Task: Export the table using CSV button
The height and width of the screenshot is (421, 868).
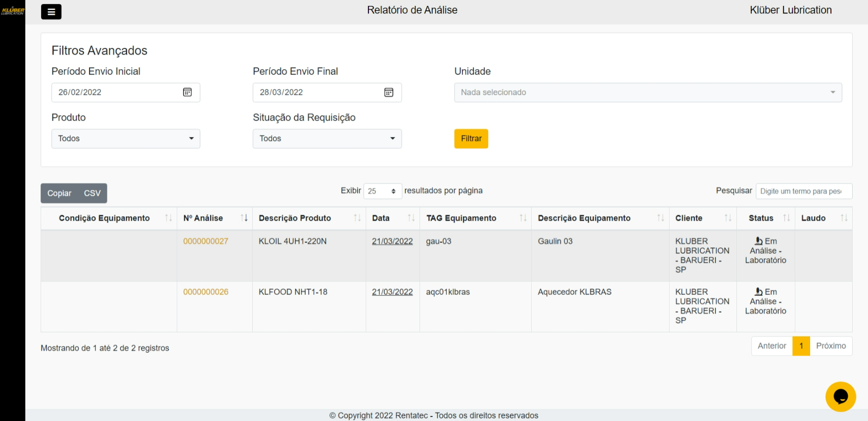Action: [92, 193]
